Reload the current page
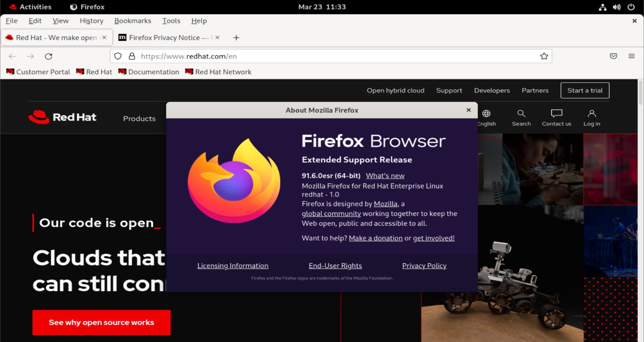Viewport: 644px width, 342px height. [49, 56]
